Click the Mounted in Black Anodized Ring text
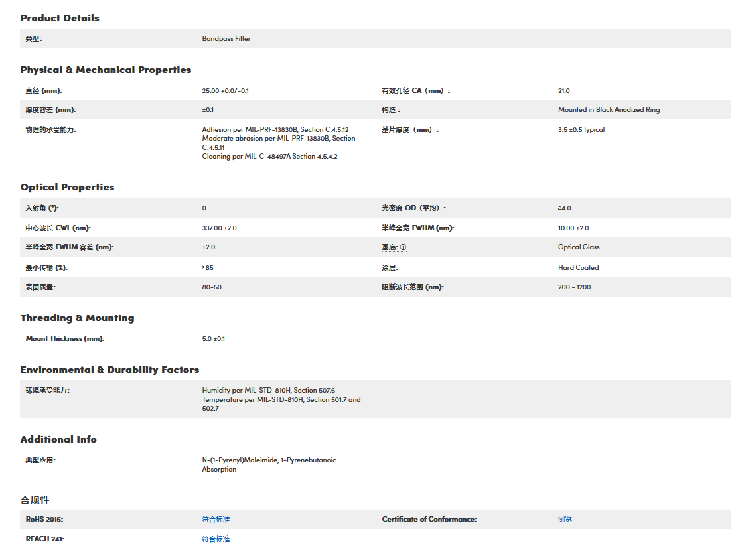The height and width of the screenshot is (560, 736). (609, 109)
